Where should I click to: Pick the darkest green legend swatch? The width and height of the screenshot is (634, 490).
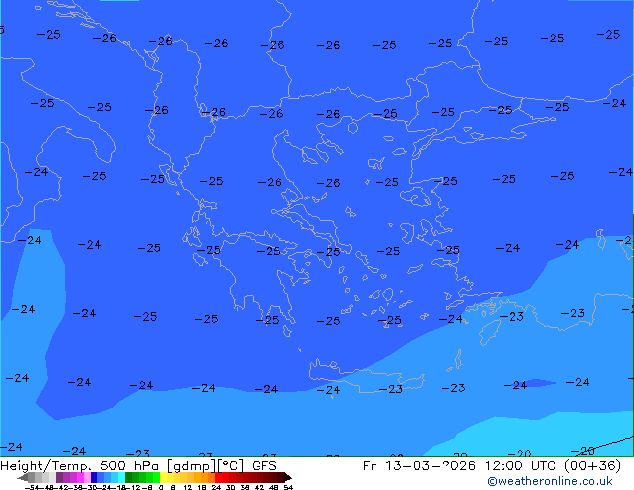tap(129, 477)
